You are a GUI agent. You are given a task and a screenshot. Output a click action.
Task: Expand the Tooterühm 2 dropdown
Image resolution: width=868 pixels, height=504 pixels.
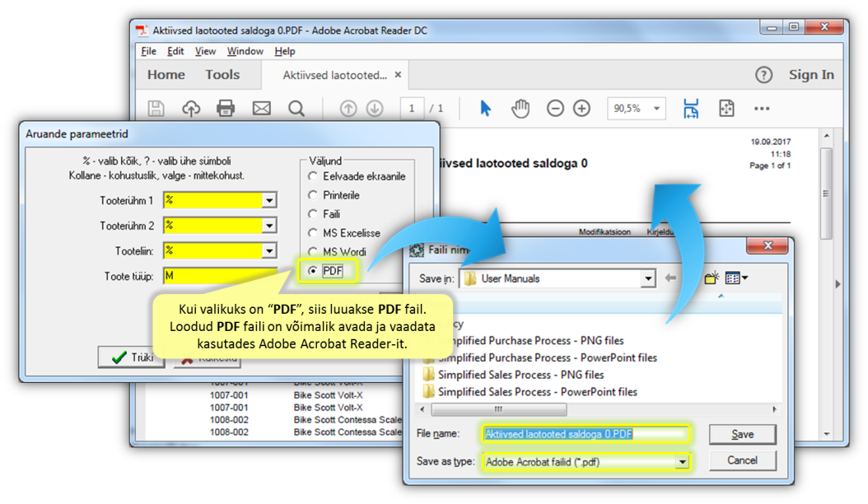point(269,226)
